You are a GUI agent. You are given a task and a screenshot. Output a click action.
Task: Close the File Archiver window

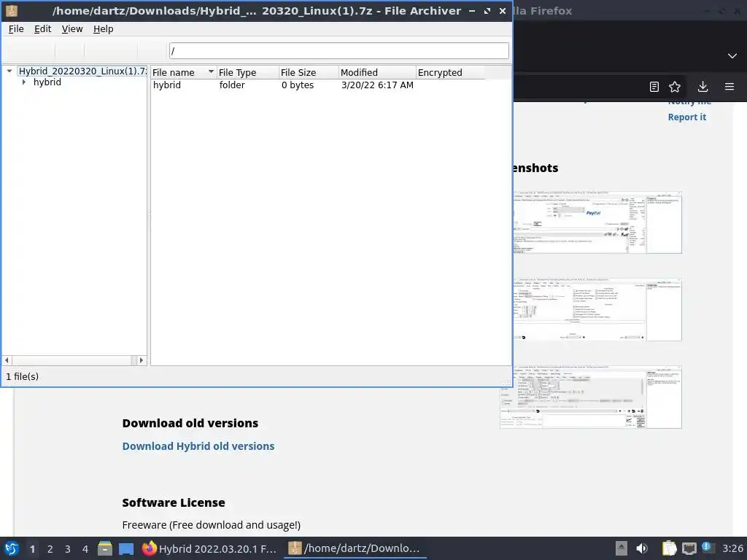click(503, 11)
